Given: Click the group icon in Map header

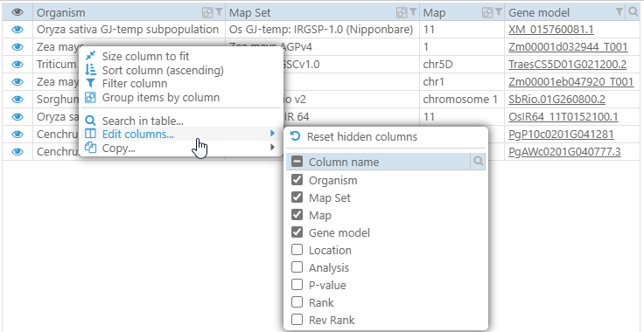Looking at the screenshot, I should pyautogui.click(x=487, y=13).
